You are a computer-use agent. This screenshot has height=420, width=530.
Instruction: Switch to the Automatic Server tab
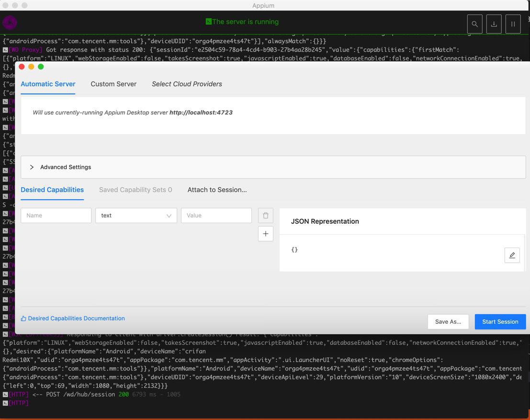click(48, 84)
